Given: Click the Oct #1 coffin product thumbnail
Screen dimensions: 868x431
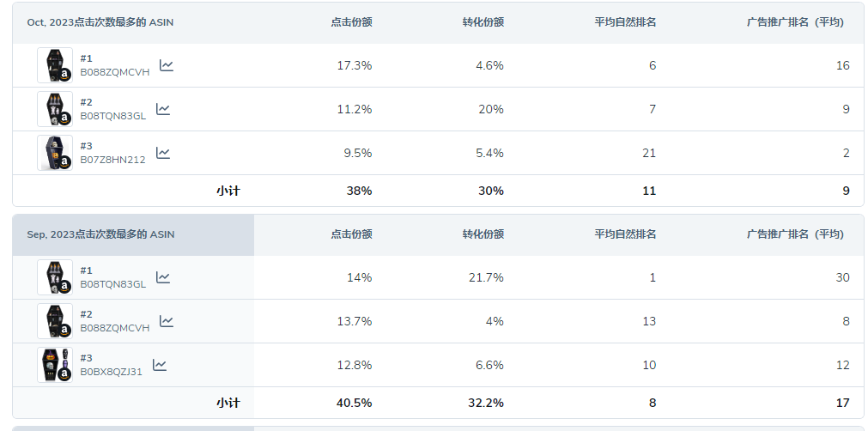Looking at the screenshot, I should point(55,65).
